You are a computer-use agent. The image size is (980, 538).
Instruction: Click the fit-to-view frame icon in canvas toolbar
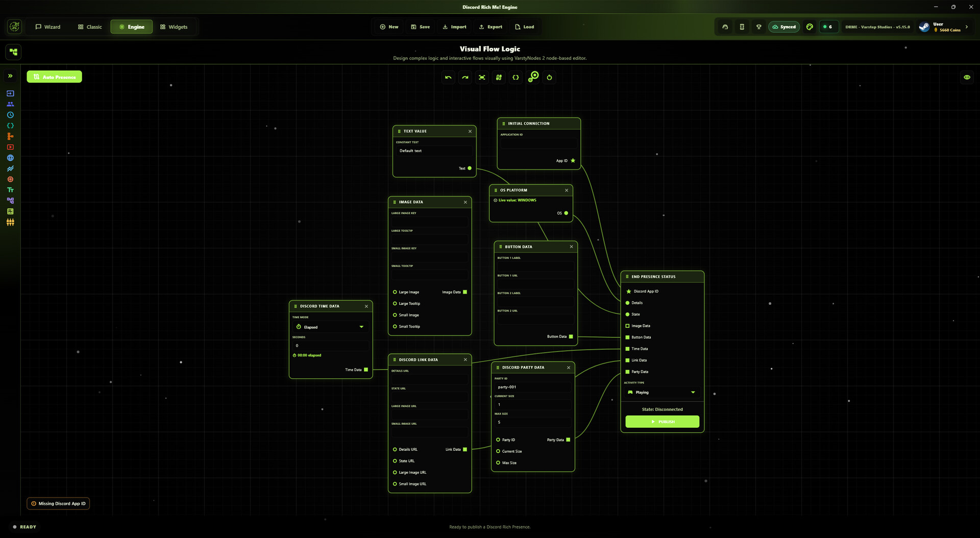click(482, 78)
